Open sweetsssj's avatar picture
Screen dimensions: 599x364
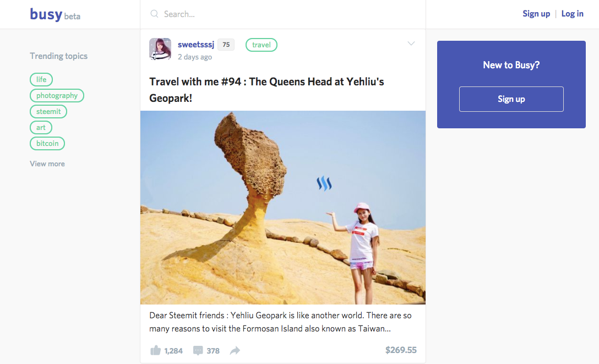click(160, 49)
